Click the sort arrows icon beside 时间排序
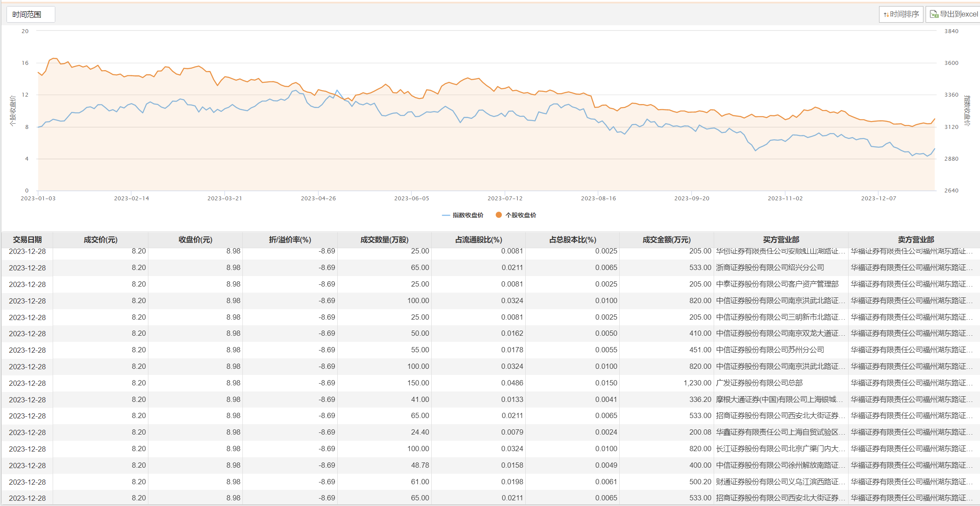Screen dimensions: 980x506 pos(886,15)
